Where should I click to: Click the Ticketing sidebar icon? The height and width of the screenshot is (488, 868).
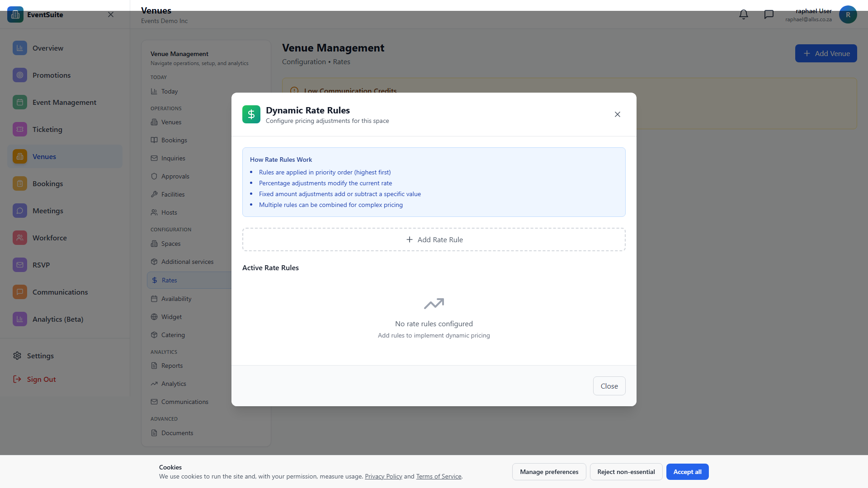pyautogui.click(x=20, y=129)
